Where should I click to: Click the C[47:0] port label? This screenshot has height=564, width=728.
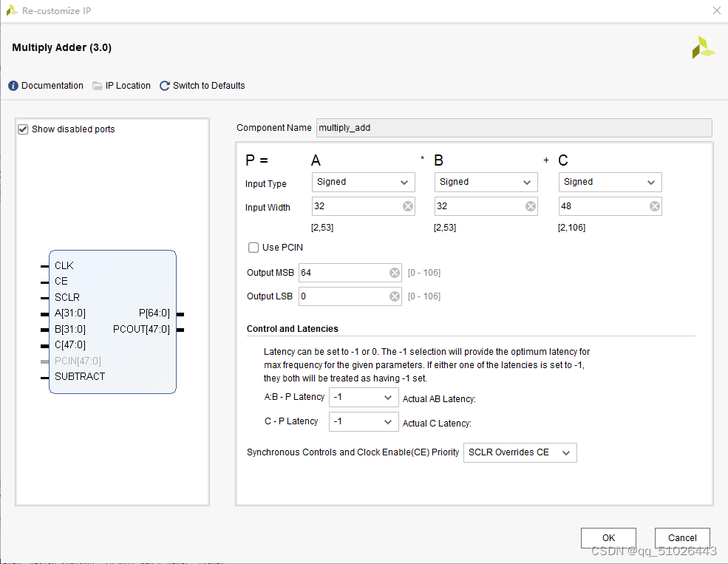[70, 345]
